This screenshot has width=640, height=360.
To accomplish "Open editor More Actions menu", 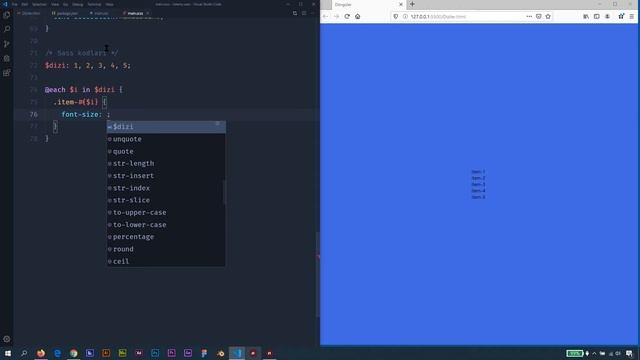I will [313, 13].
